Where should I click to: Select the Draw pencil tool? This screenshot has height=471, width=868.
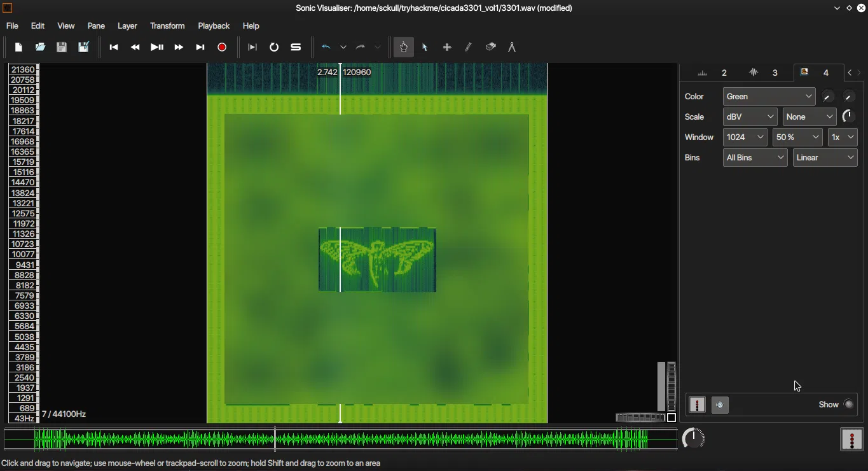[x=469, y=47]
